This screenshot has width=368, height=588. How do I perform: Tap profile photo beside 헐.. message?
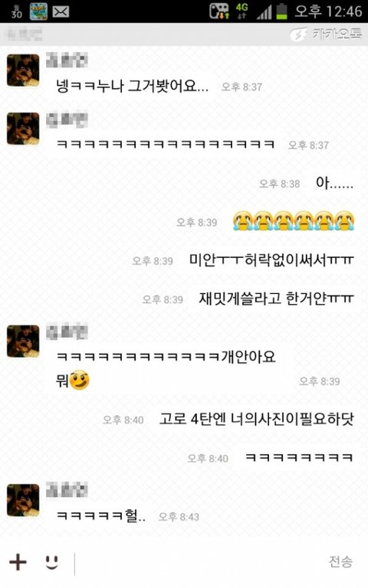tap(23, 500)
